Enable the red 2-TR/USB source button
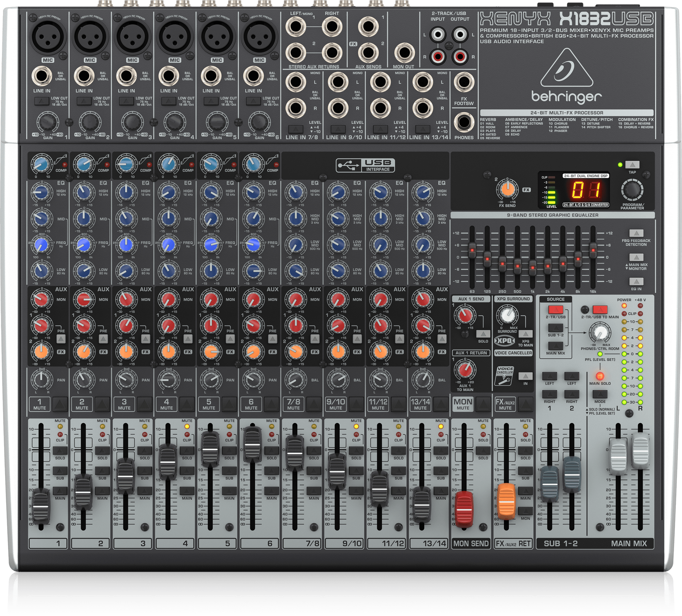This screenshot has height=616, width=682. point(555,310)
